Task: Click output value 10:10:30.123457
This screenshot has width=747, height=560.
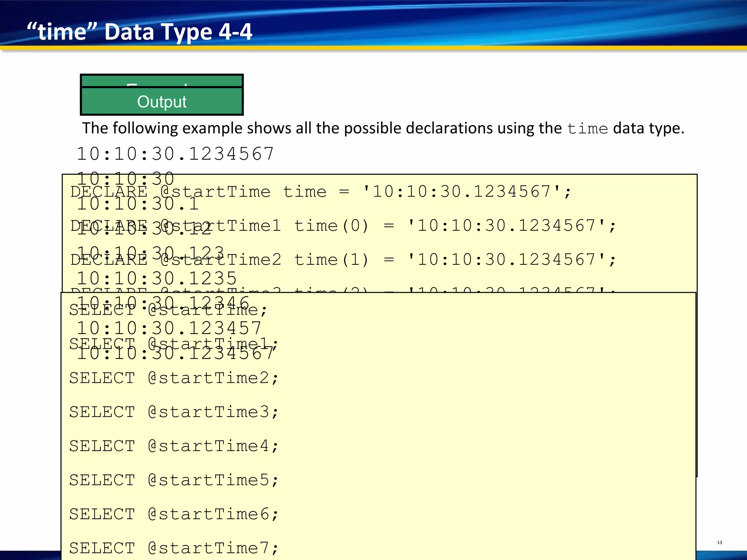Action: pos(169,328)
